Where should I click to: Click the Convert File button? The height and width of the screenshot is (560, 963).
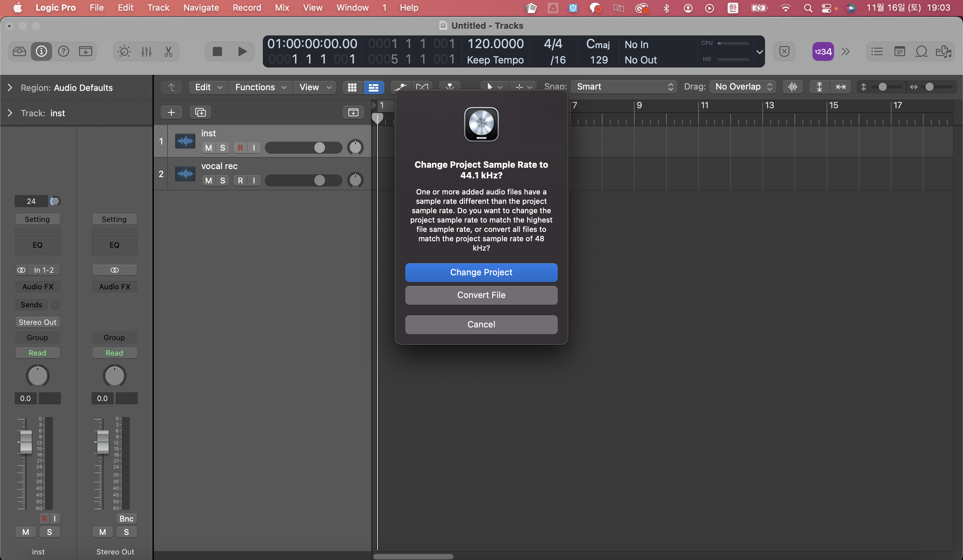tap(481, 295)
